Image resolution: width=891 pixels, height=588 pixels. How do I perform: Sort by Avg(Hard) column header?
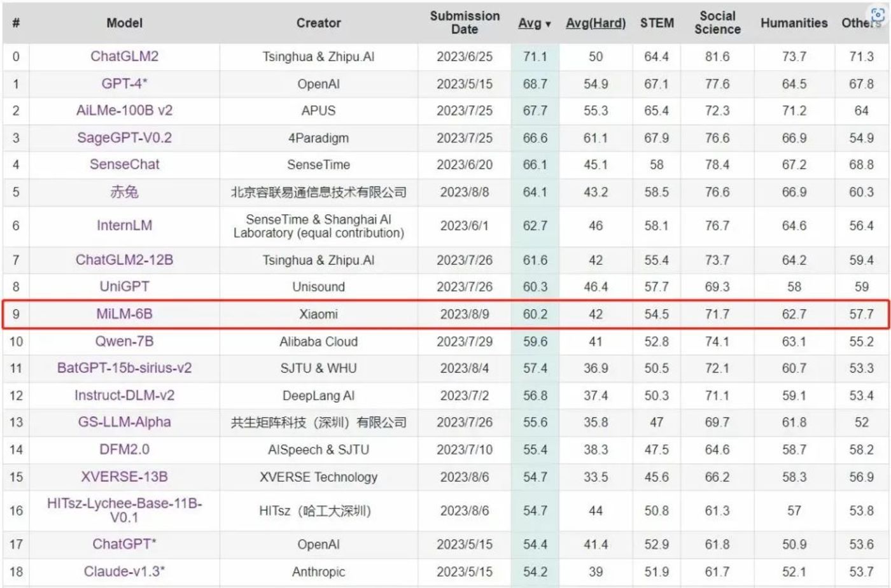coord(596,23)
